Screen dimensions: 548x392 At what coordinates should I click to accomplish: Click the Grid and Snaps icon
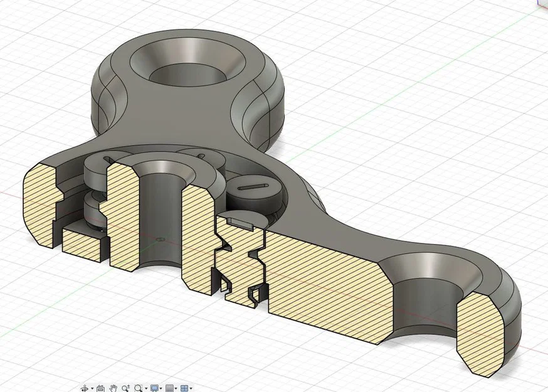(x=169, y=388)
